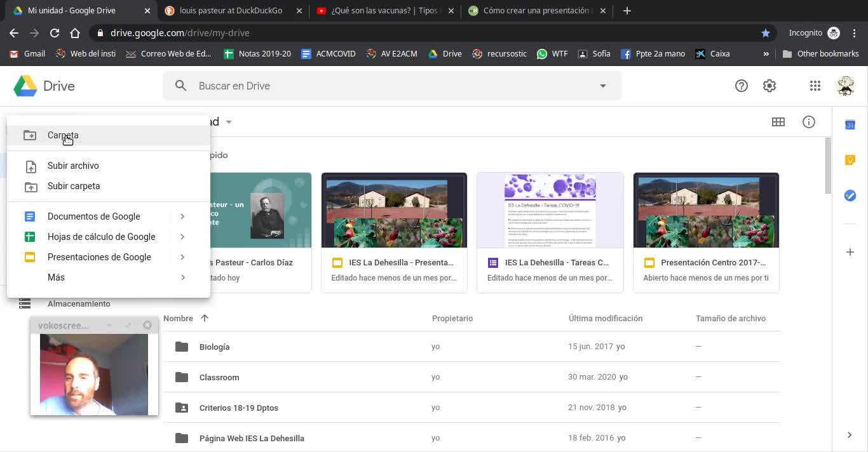This screenshot has height=452, width=868.
Task: Expand Documentos de Google submenu arrow
Action: (182, 216)
